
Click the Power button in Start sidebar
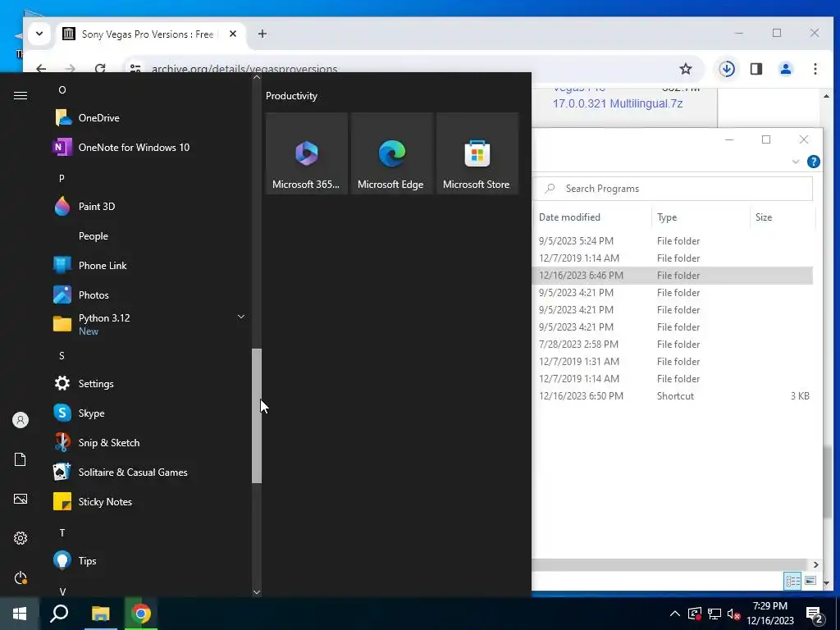(x=21, y=578)
